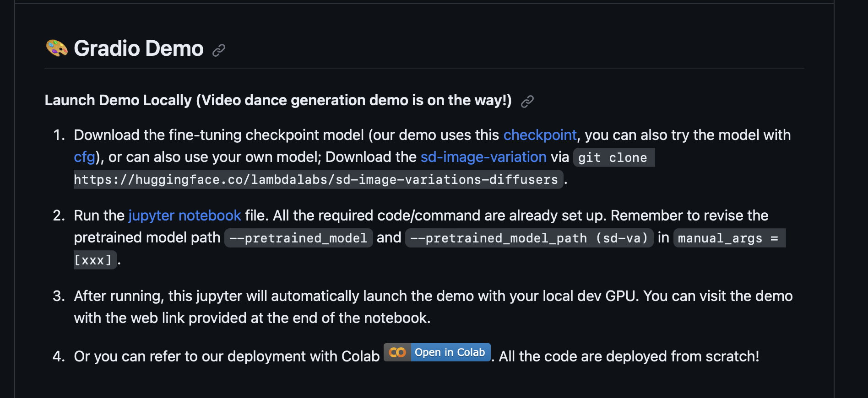The height and width of the screenshot is (398, 868).
Task: Open the checkpoint link
Action: [x=540, y=135]
